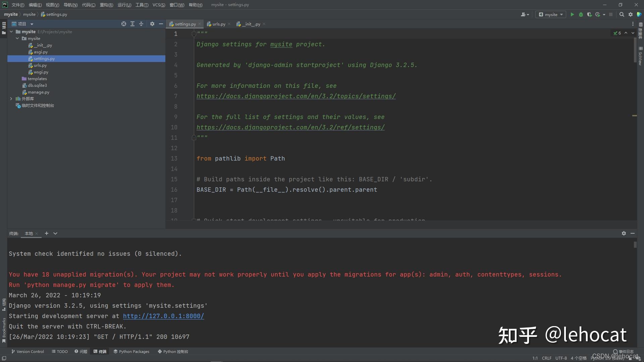
Task: Open project panel gear options
Action: [x=152, y=24]
